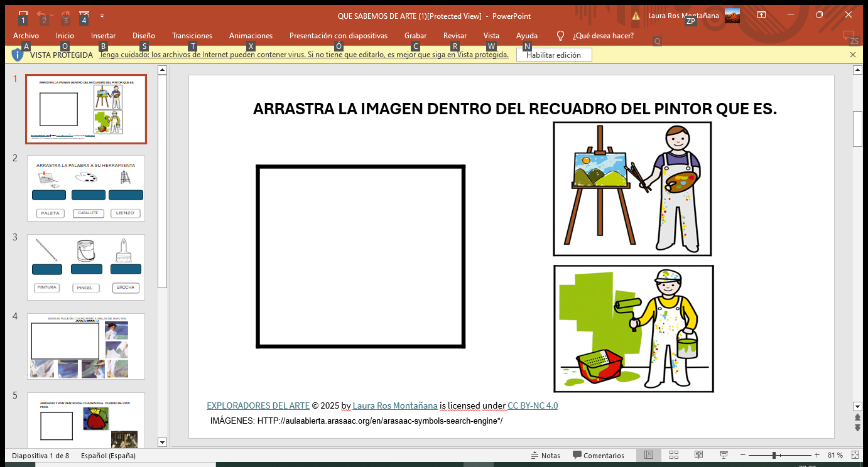This screenshot has height=467, width=868.
Task: Click the Undo icon in the quick access toolbar
Action: 41,15
